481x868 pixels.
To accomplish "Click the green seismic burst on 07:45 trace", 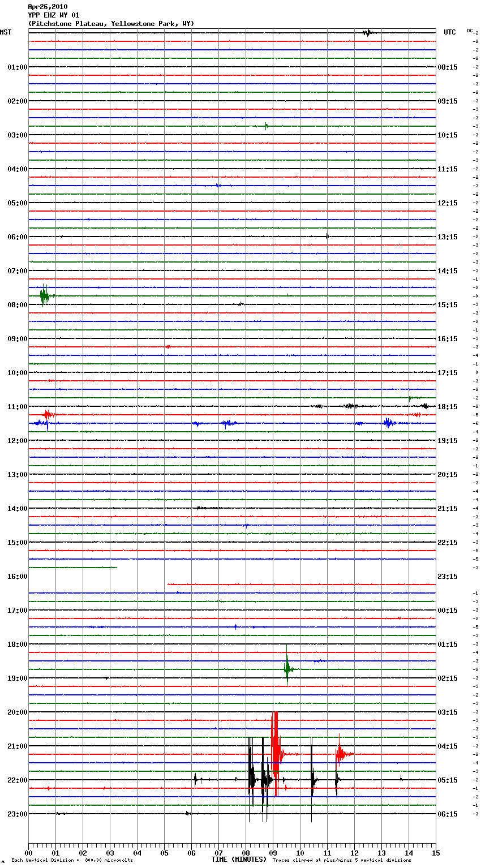I will tap(45, 295).
